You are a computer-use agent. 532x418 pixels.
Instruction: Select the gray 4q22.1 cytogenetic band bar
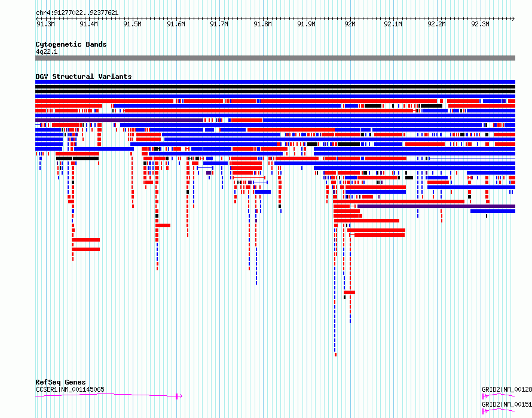point(275,58)
